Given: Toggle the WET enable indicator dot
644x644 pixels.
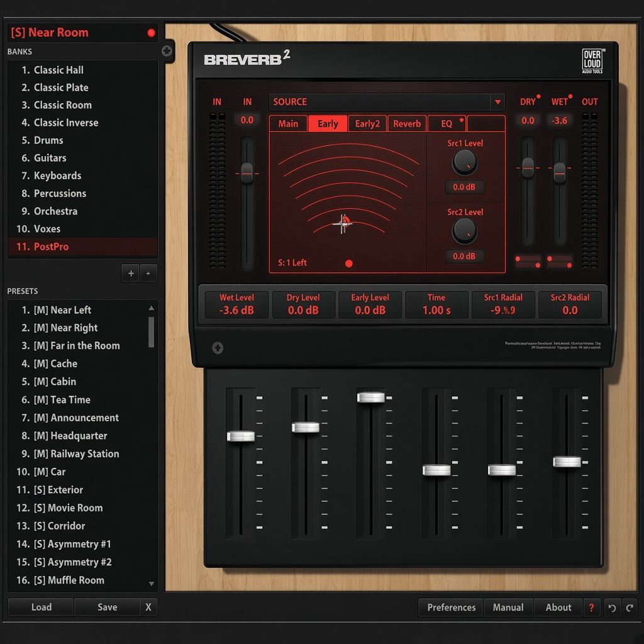Looking at the screenshot, I should [570, 96].
